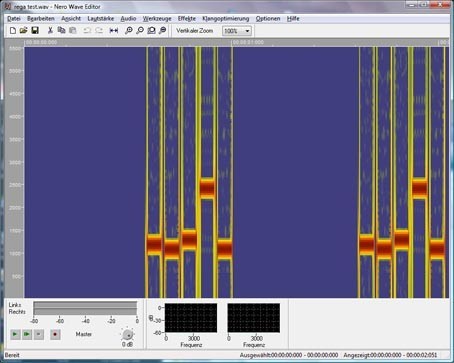Screen dimensions: 454x363
Task: Play looped with the second green button
Action: (27, 334)
